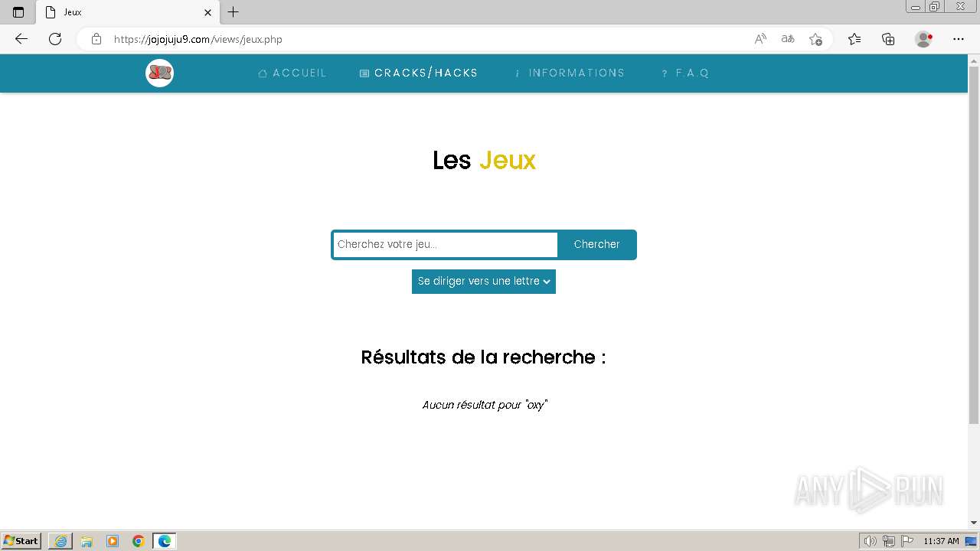Open the CRACKS/HACKS menu item
Screen dimensions: 980x551
pyautogui.click(x=419, y=73)
